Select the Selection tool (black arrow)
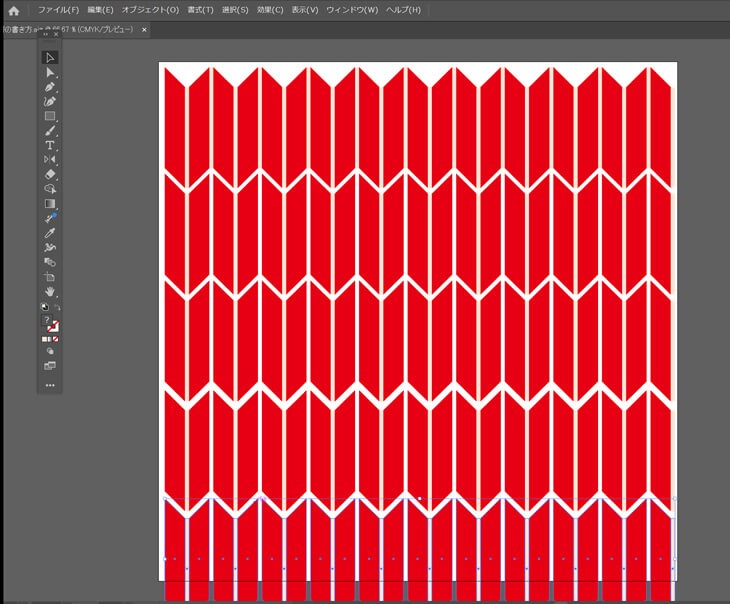The height and width of the screenshot is (604, 730). point(49,58)
